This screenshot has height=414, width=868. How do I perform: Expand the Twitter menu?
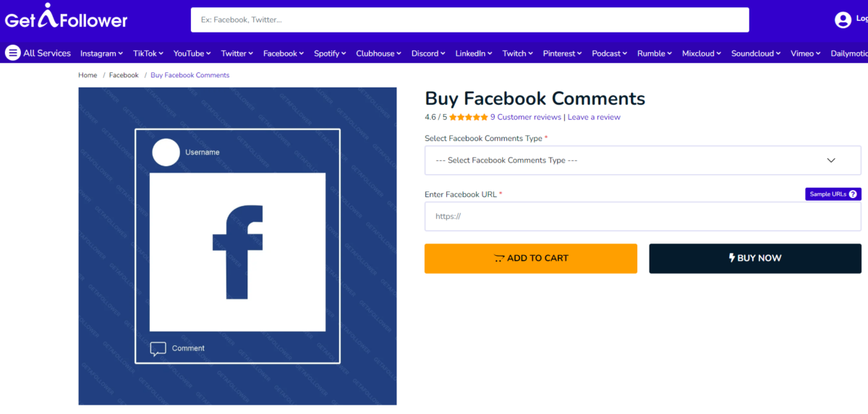(237, 53)
